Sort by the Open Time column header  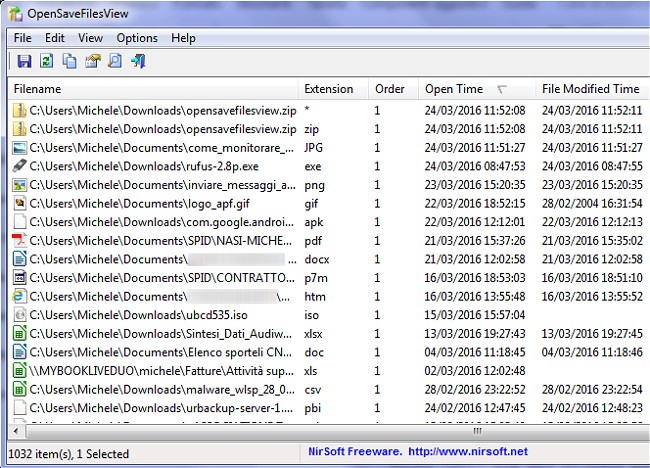(477, 89)
